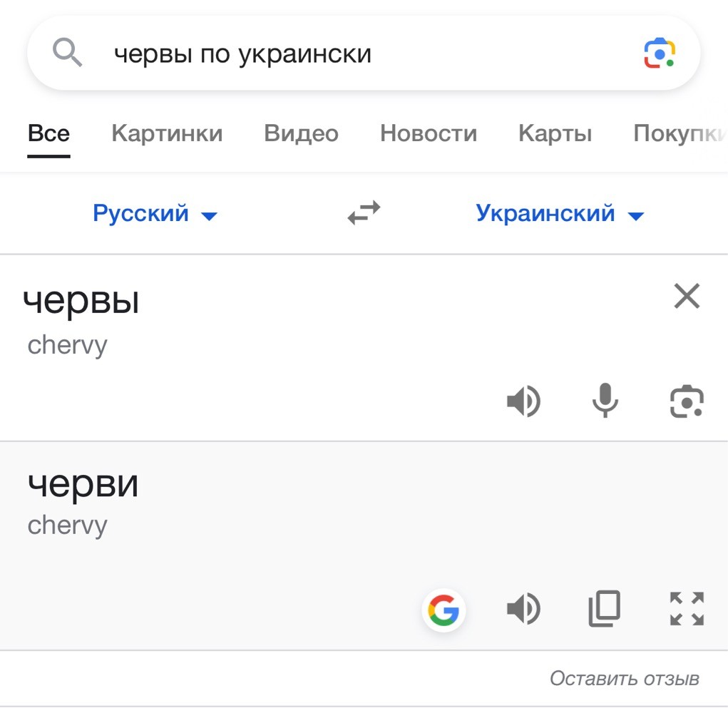
Task: Open Google Lens camera in search bar
Action: (660, 53)
